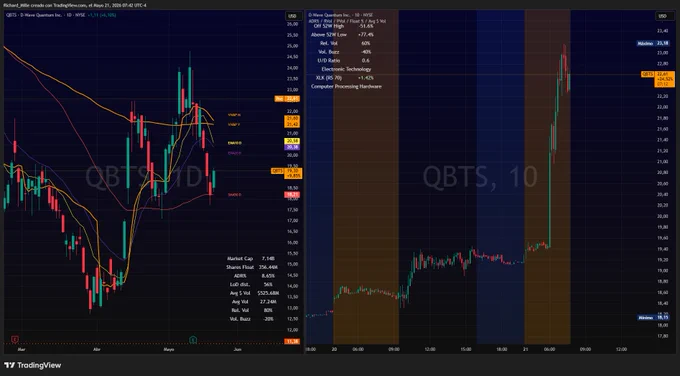
Task: Click the 21 date label on the intraday time axis
Action: [x=525, y=349]
